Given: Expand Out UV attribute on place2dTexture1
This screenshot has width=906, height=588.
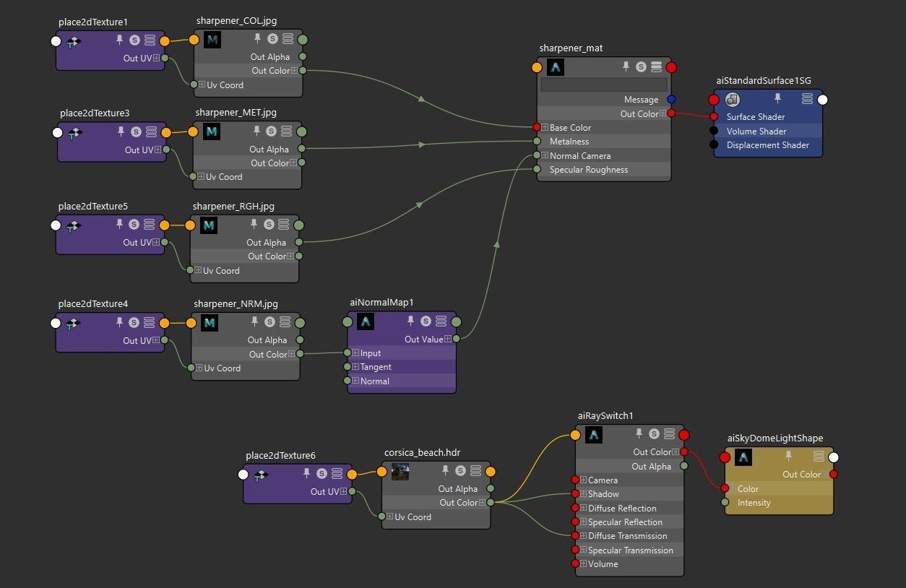Looking at the screenshot, I should 156,58.
